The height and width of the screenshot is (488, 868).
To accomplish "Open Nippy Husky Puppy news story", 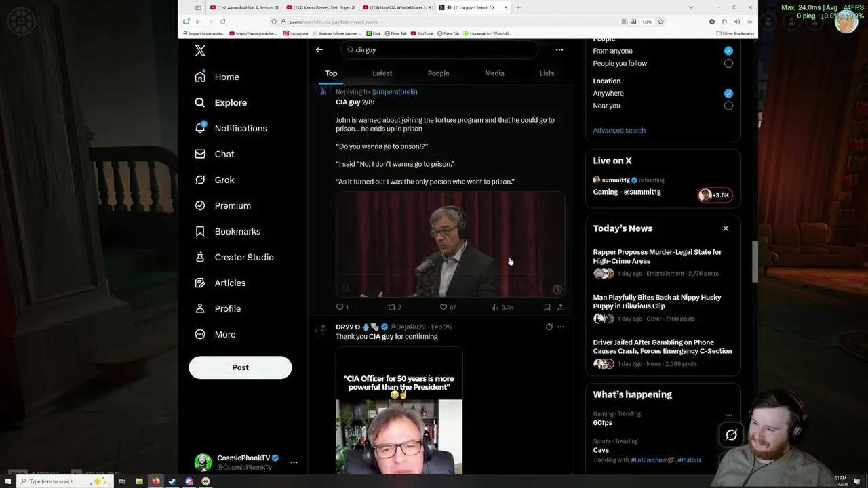I will point(657,302).
